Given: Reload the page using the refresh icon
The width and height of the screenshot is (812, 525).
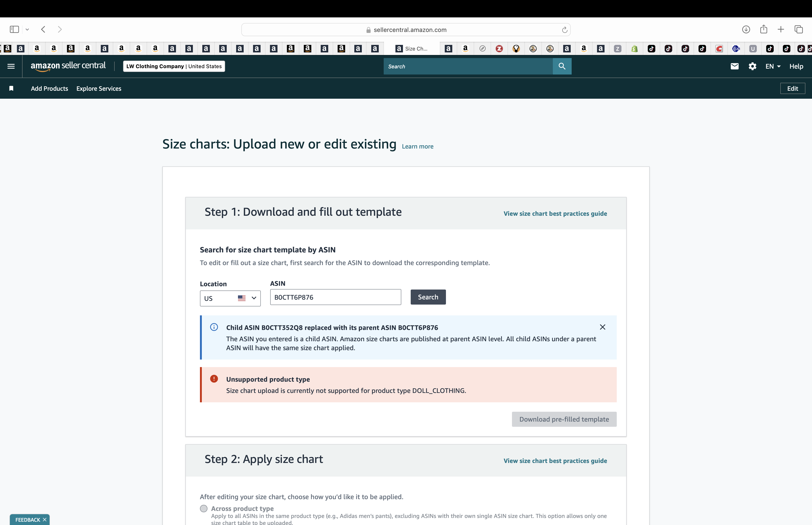Looking at the screenshot, I should tap(565, 30).
